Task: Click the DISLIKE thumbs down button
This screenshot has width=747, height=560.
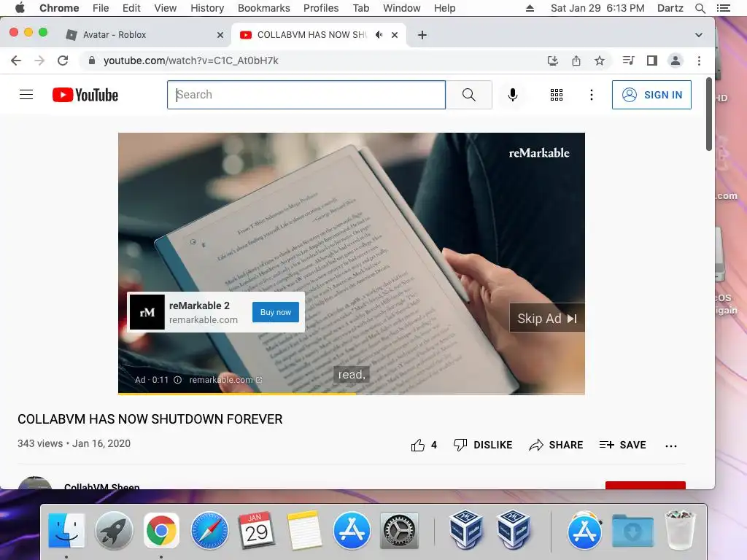Action: [483, 445]
